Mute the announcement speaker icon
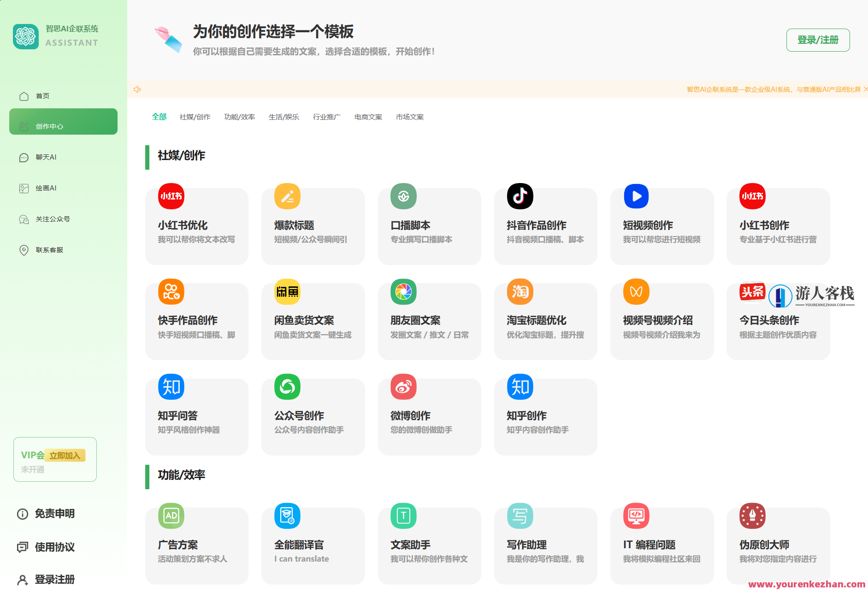The width and height of the screenshot is (868, 592). click(x=137, y=89)
